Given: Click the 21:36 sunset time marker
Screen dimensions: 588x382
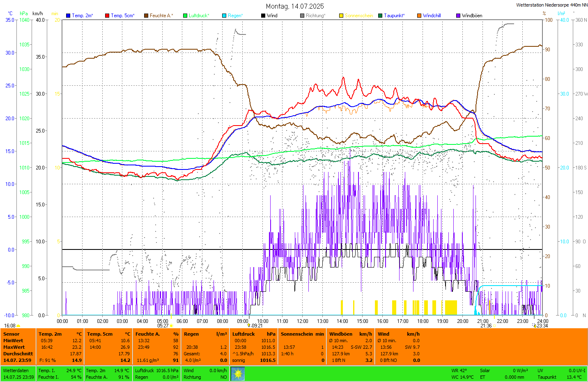Looking at the screenshot, I should point(486,326).
